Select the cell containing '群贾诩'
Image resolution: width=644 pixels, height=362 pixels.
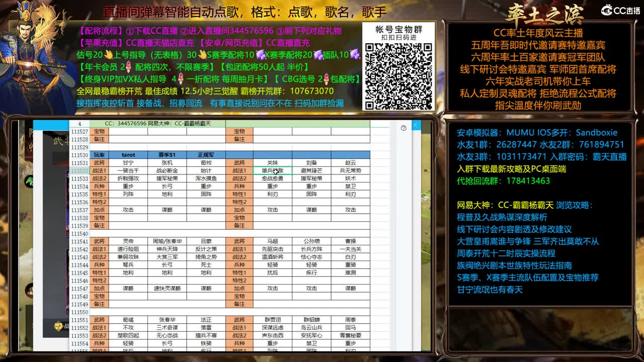(272, 320)
